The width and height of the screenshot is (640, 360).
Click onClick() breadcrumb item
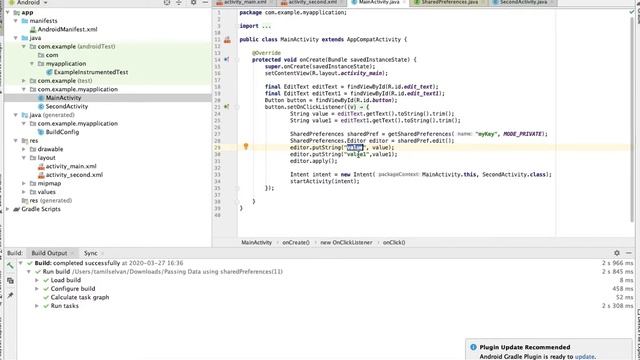(x=394, y=243)
